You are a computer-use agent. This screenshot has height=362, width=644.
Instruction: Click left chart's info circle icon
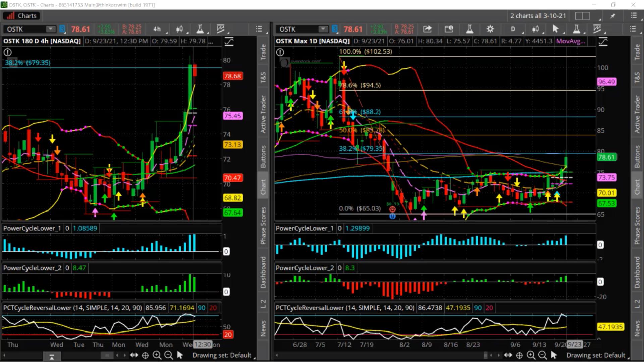click(7, 52)
